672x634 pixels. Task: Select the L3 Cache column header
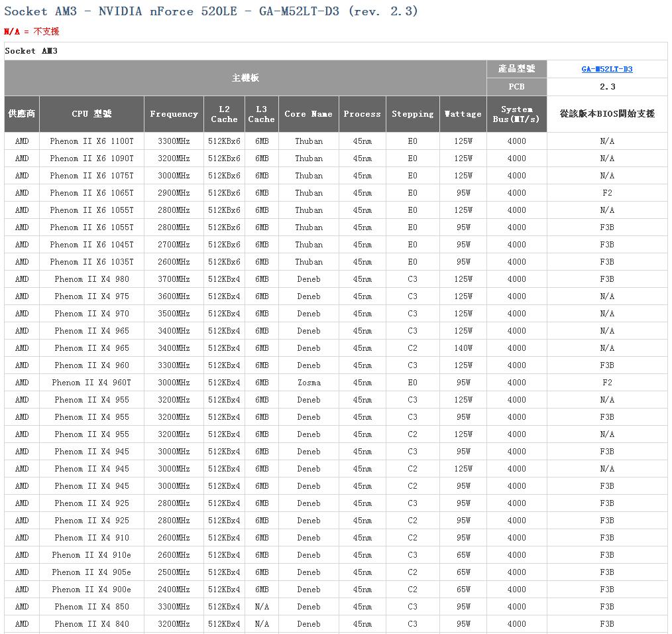tap(261, 114)
